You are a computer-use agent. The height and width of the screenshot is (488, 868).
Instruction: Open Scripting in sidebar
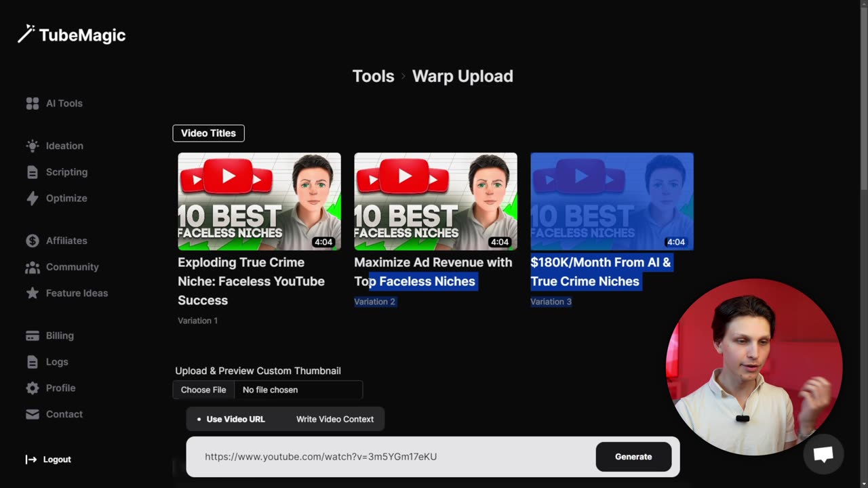66,172
